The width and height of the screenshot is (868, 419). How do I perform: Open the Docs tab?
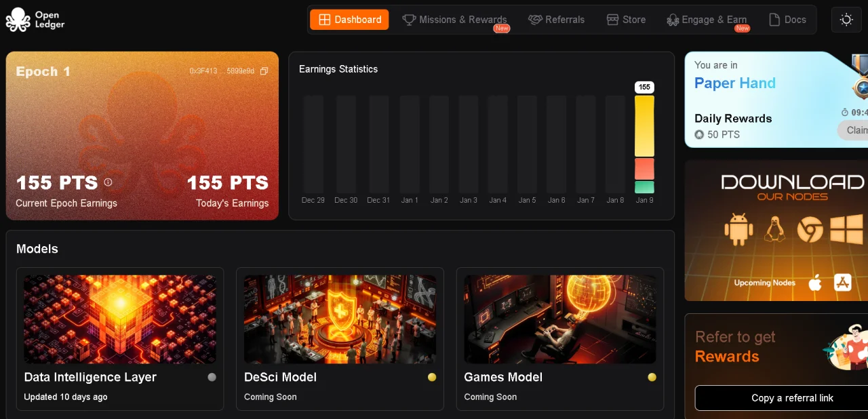[x=787, y=20]
